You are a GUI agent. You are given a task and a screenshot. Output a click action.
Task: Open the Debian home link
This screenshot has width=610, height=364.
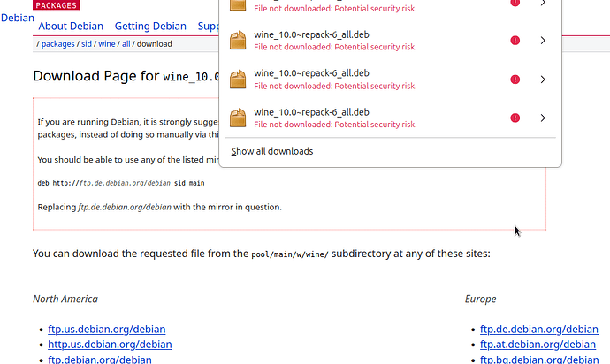18,18
